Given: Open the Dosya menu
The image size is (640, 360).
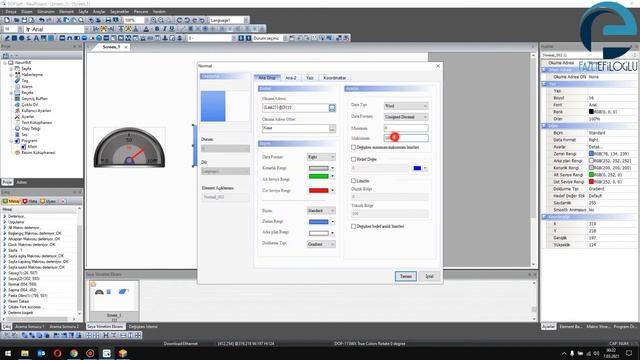Looking at the screenshot, I should click(11, 11).
